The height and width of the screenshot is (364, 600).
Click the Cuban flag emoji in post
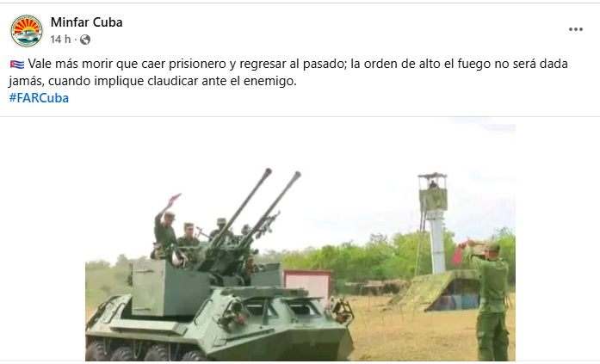[x=17, y=65]
